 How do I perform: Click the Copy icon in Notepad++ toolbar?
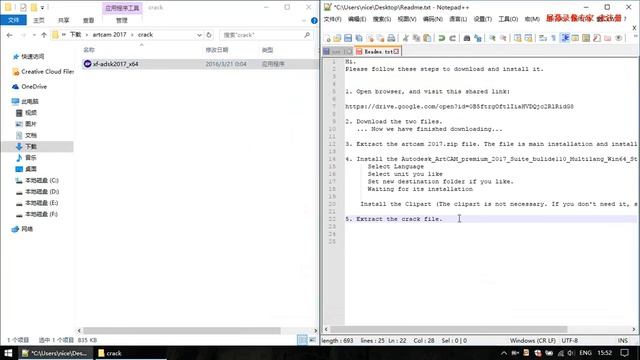click(x=416, y=38)
